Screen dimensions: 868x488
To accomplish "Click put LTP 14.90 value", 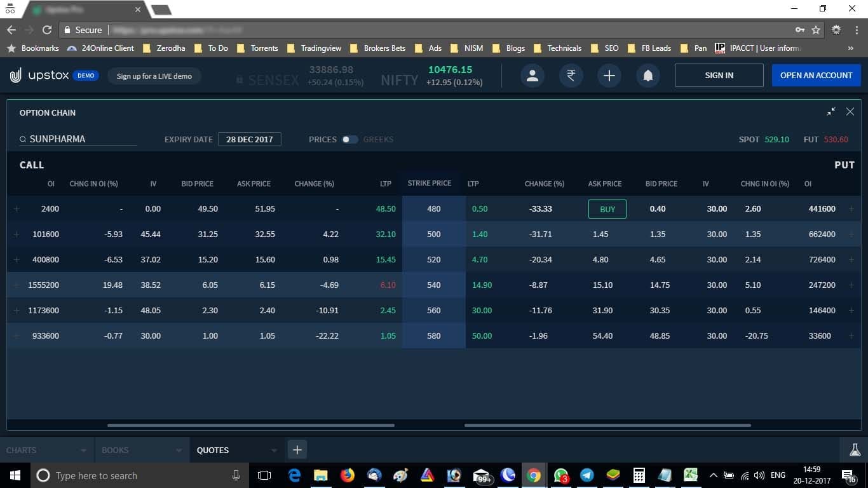I will 482,285.
